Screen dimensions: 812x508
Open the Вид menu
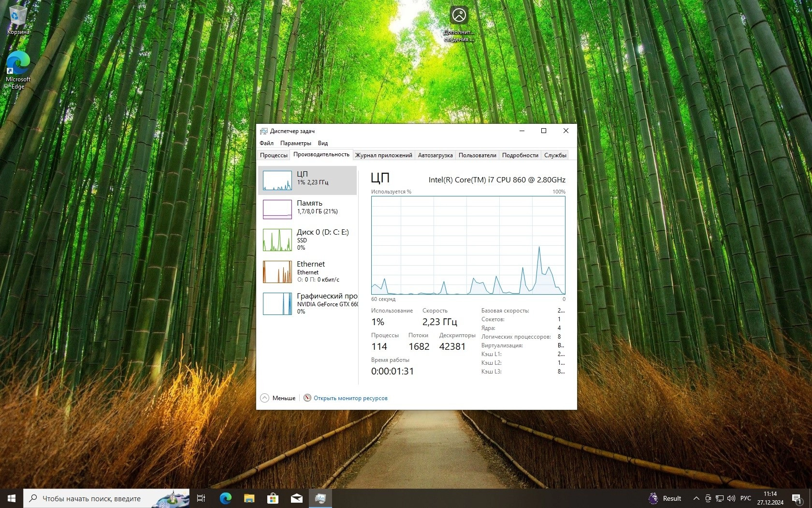tap(323, 143)
